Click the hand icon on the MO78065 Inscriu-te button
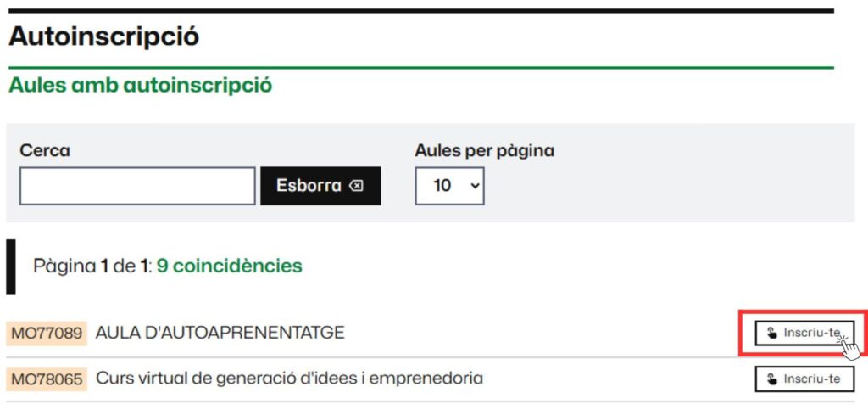868x415 pixels. point(771,379)
